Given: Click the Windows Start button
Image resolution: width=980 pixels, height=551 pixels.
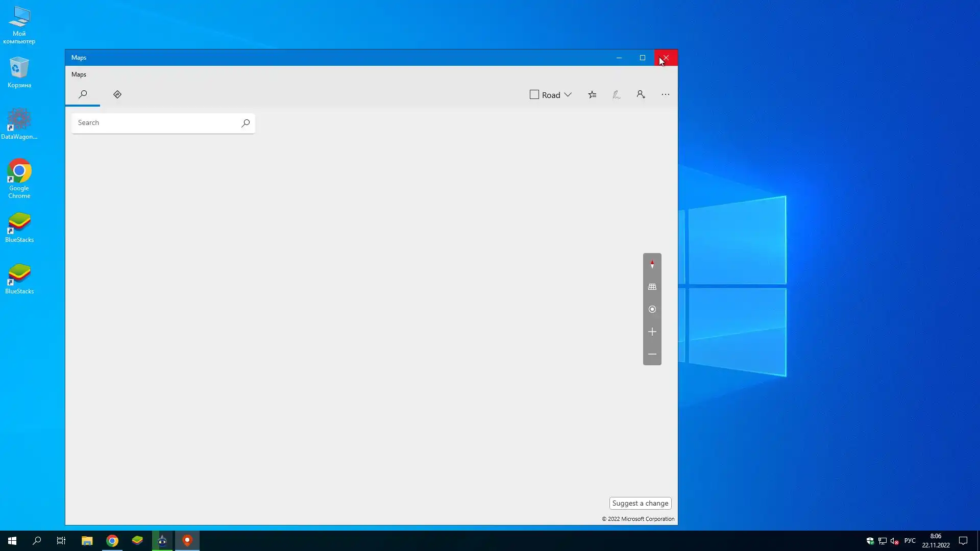Looking at the screenshot, I should [12, 541].
